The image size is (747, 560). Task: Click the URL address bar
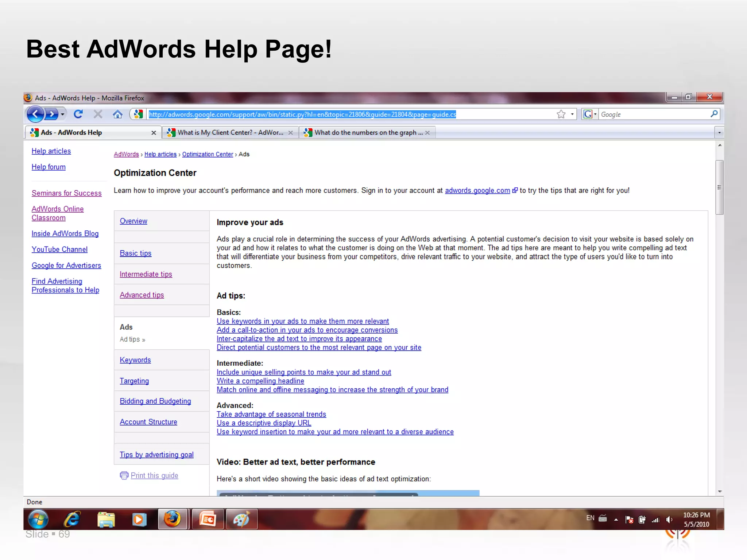coord(350,114)
